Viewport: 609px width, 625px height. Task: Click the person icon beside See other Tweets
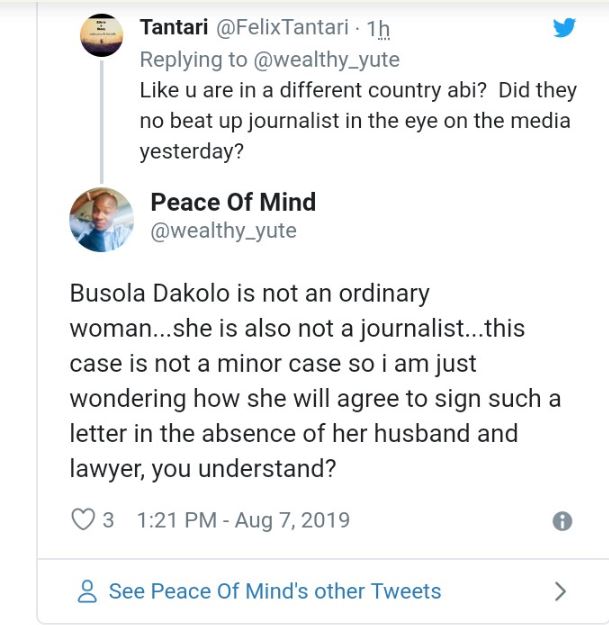click(x=87, y=591)
